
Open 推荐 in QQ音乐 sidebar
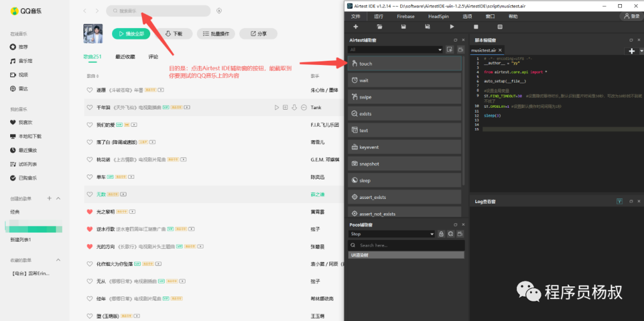[20, 46]
